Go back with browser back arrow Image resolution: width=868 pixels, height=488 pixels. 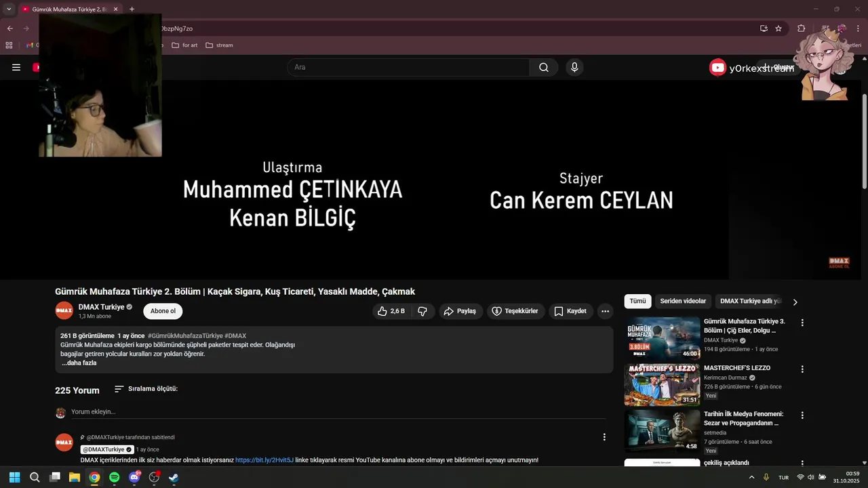[9, 28]
